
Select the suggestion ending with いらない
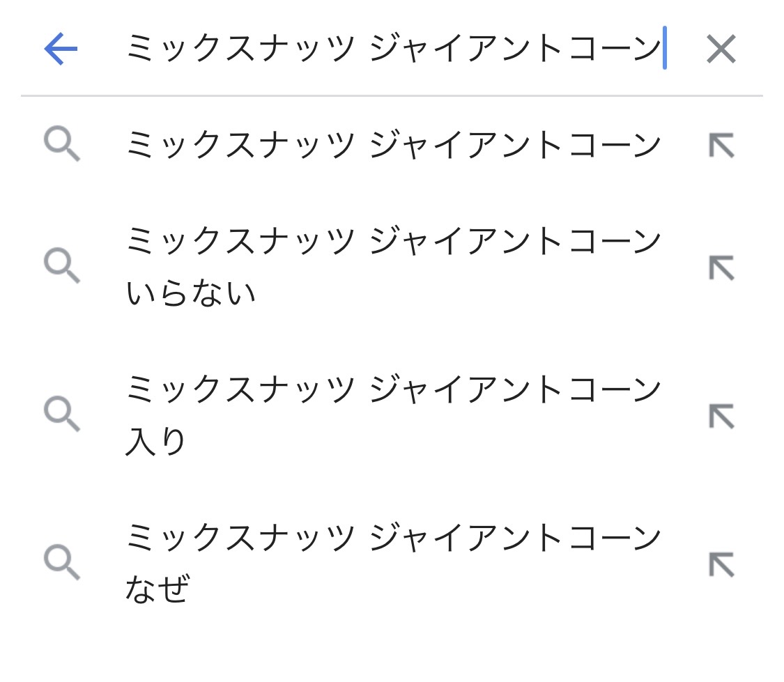(x=392, y=267)
